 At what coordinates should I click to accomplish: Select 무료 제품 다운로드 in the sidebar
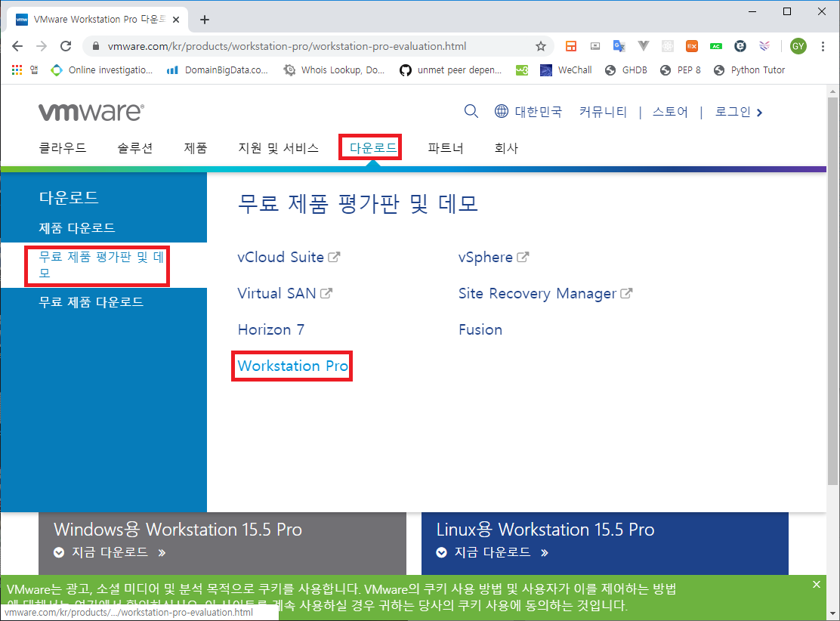tap(91, 302)
